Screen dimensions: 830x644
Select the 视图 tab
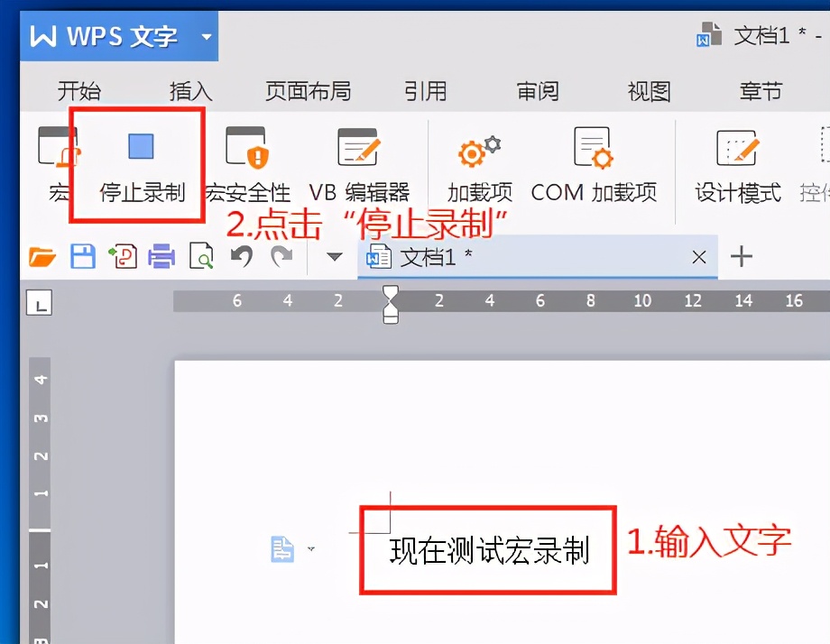click(649, 91)
